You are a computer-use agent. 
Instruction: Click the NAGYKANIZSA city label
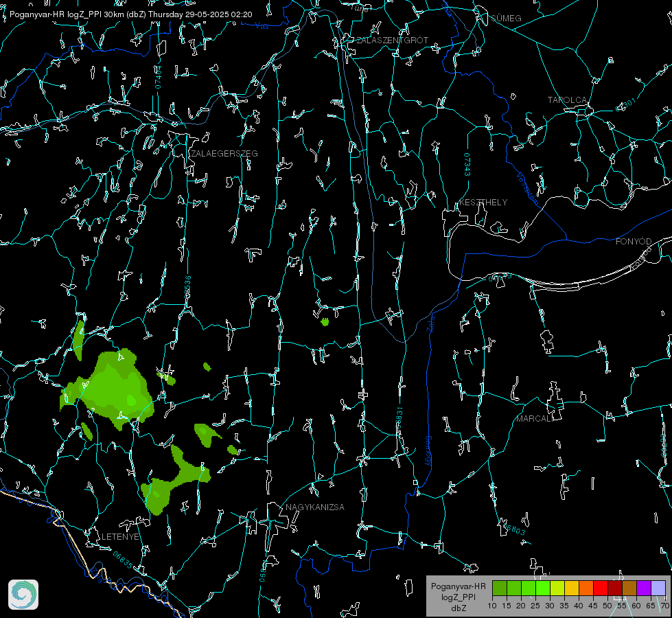click(315, 507)
